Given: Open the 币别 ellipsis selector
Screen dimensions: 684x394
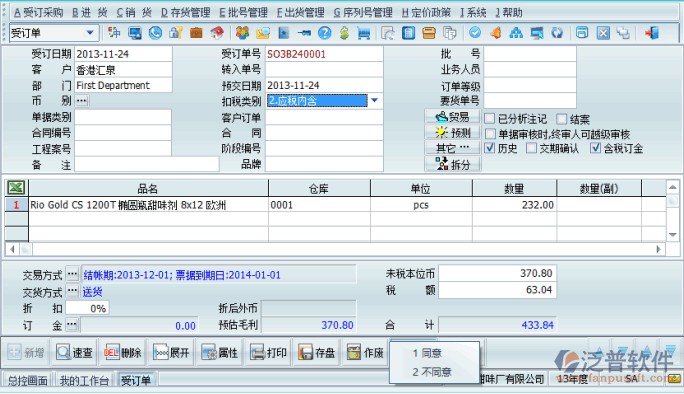Looking at the screenshot, I should [82, 101].
